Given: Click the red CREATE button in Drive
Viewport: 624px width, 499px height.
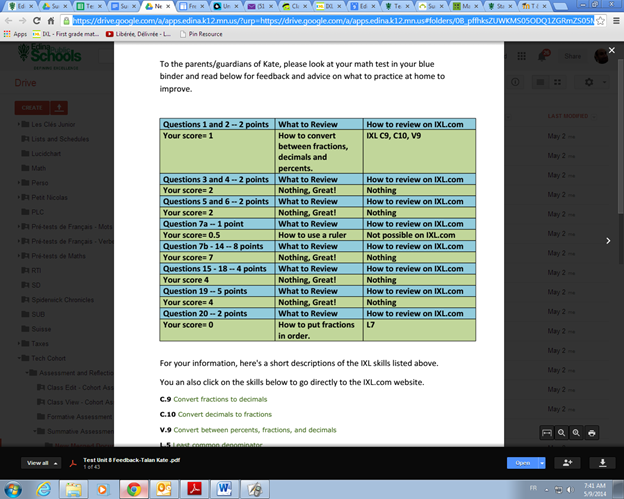Looking at the screenshot, I should coord(32,108).
